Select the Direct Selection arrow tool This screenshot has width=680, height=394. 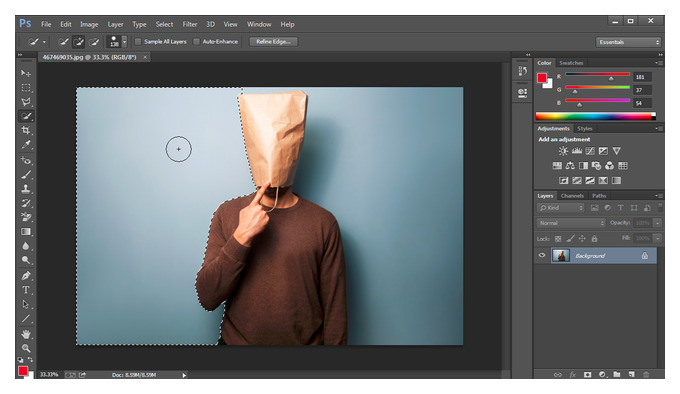tap(26, 304)
